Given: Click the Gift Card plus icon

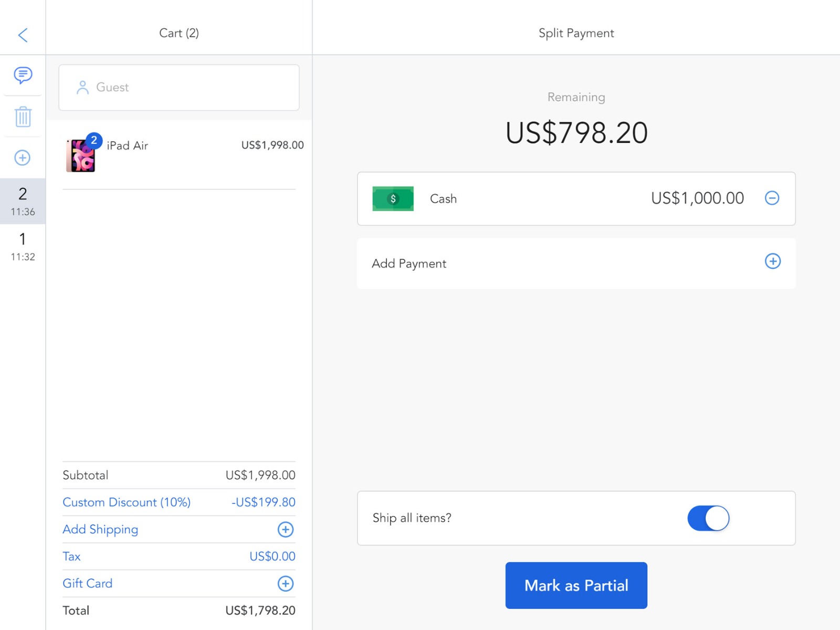Looking at the screenshot, I should (x=285, y=583).
